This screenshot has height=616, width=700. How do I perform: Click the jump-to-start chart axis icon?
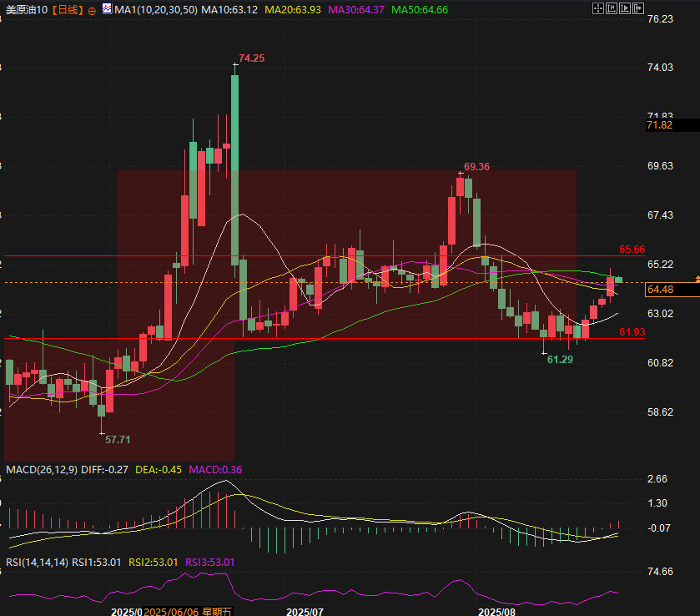pyautogui.click(x=612, y=8)
